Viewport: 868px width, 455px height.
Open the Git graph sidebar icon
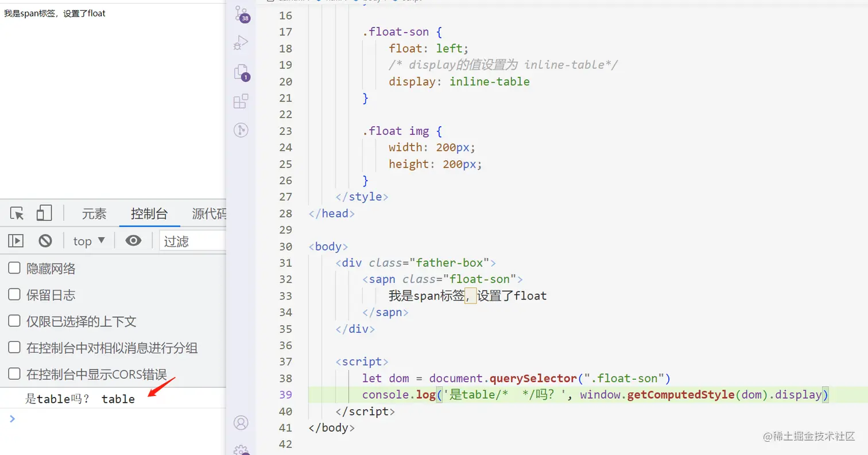coord(241,130)
